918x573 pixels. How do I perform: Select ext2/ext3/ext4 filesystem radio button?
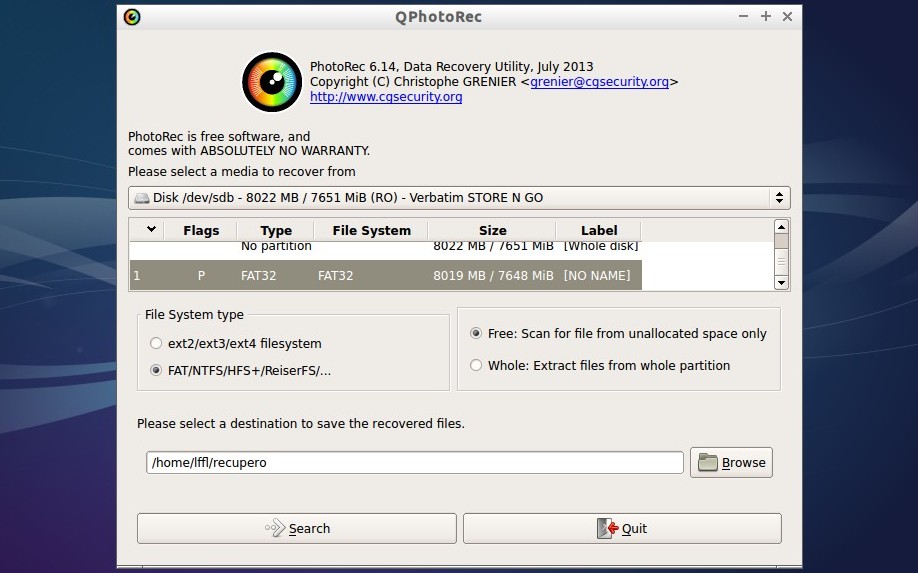(x=156, y=344)
